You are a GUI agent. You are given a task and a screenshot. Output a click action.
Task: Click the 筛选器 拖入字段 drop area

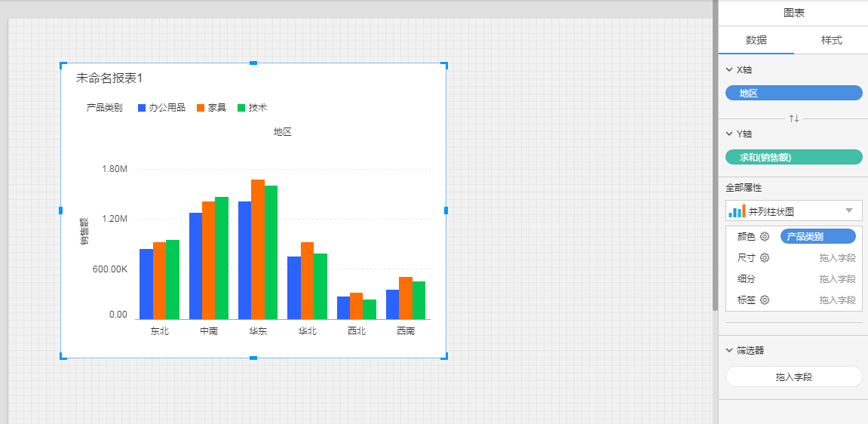pos(794,376)
